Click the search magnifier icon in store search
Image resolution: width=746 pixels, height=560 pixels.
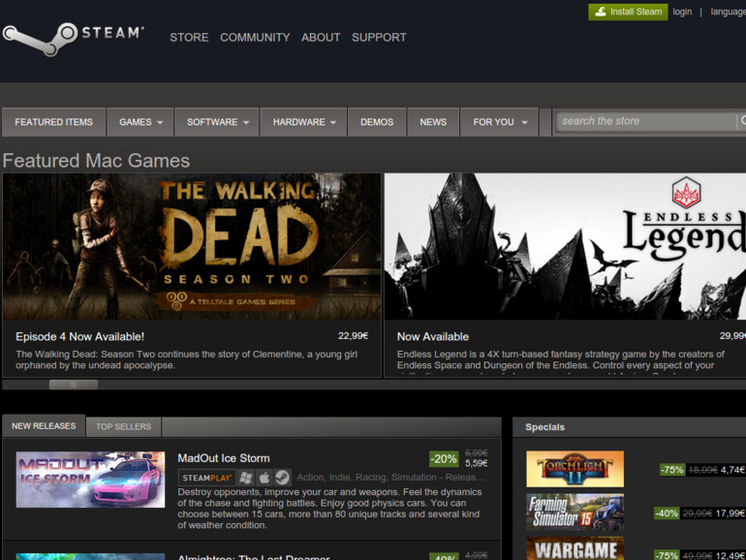tap(742, 121)
